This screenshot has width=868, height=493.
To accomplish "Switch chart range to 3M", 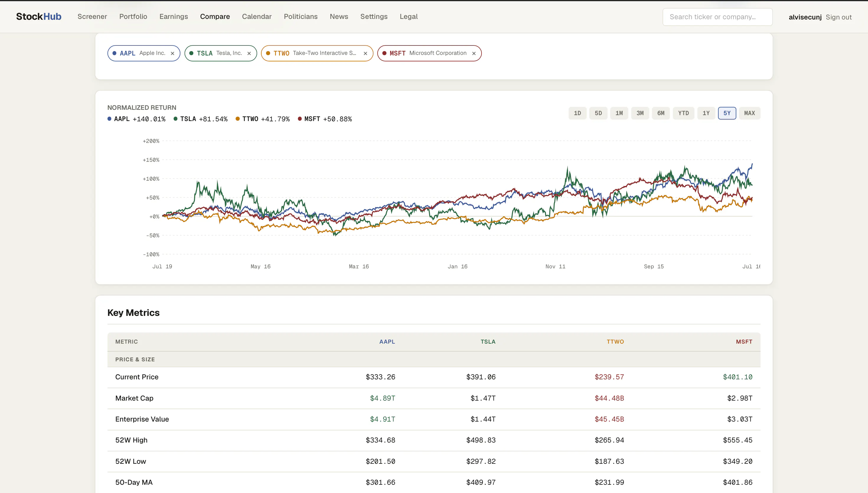I will pos(640,113).
